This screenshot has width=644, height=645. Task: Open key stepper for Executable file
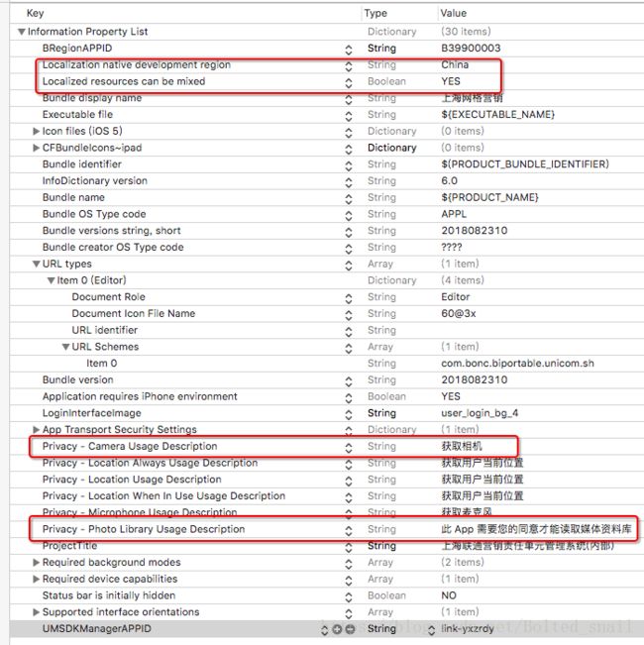(349, 116)
